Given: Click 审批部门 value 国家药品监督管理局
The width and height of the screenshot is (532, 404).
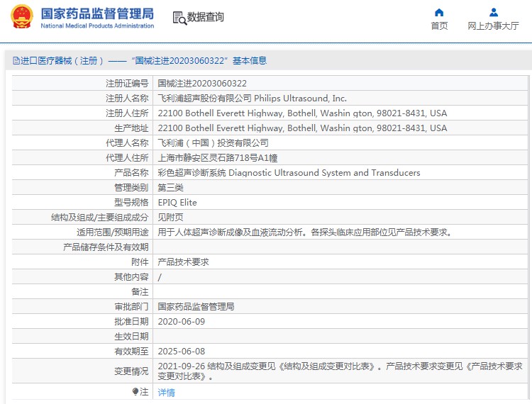Looking at the screenshot, I should (196, 307).
